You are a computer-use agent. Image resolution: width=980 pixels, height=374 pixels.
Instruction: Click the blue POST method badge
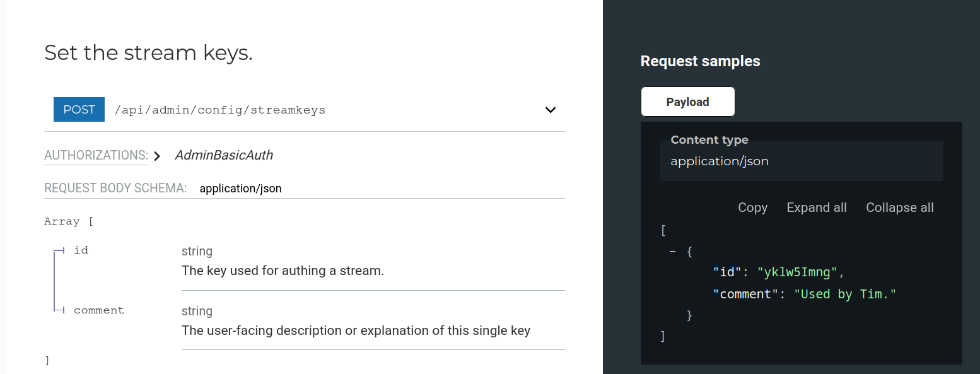click(78, 109)
